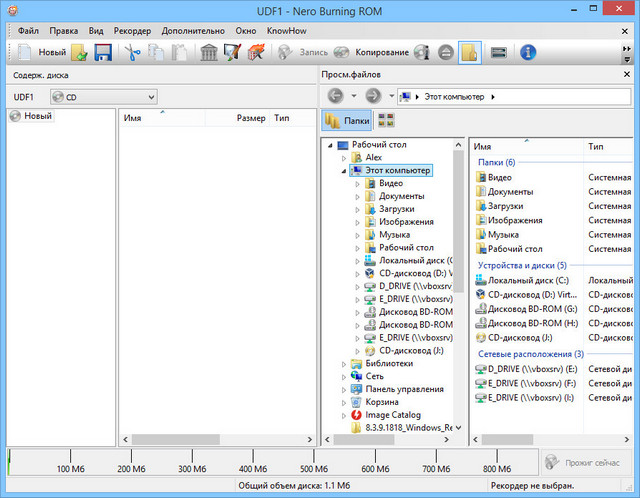Expand the Библиотеки tree node
The image size is (640, 498).
(x=344, y=364)
